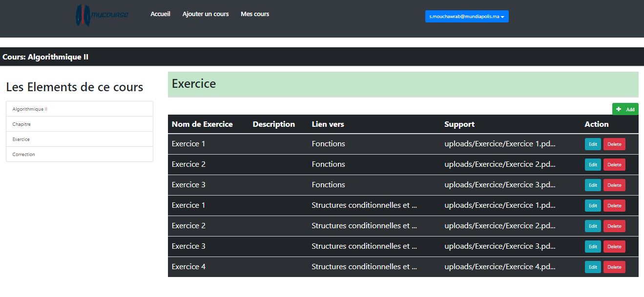
Task: Click Fonctions in the first Exercice 1 row
Action: (x=329, y=144)
